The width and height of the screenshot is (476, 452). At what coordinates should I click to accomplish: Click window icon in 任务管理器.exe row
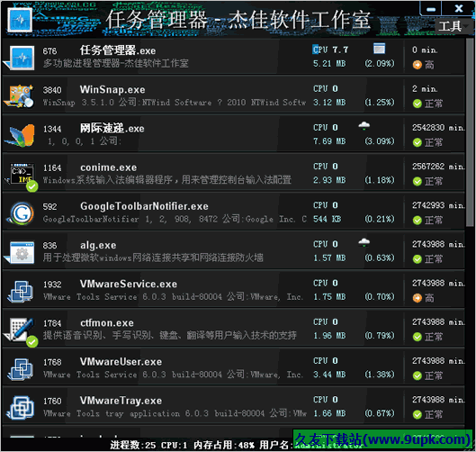pyautogui.click(x=379, y=49)
